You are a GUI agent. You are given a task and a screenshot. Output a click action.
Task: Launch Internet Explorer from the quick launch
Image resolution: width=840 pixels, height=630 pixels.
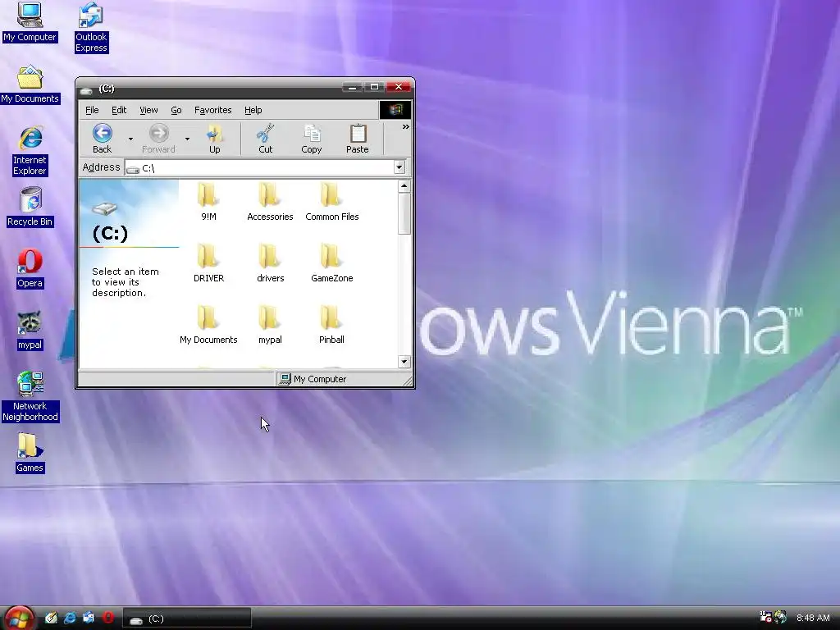71,618
